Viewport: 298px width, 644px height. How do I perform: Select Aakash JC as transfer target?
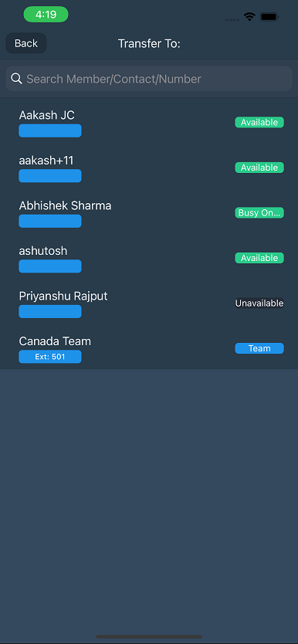tap(149, 123)
